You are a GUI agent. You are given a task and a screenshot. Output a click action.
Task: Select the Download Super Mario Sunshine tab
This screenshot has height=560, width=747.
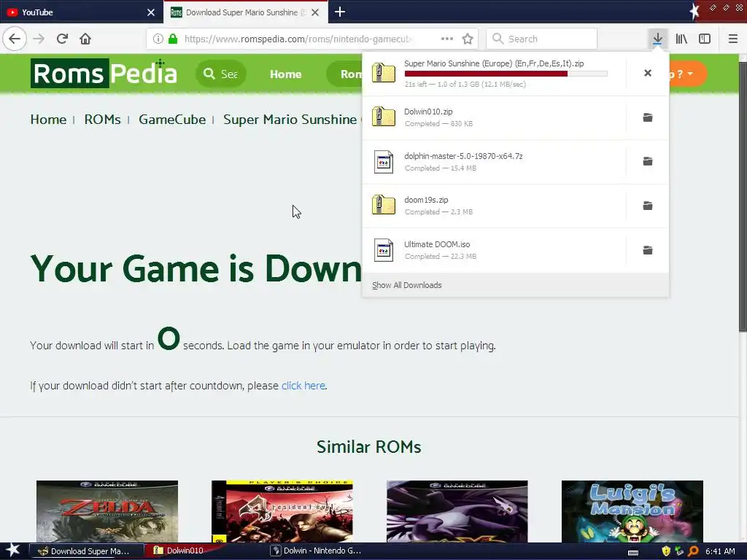245,12
